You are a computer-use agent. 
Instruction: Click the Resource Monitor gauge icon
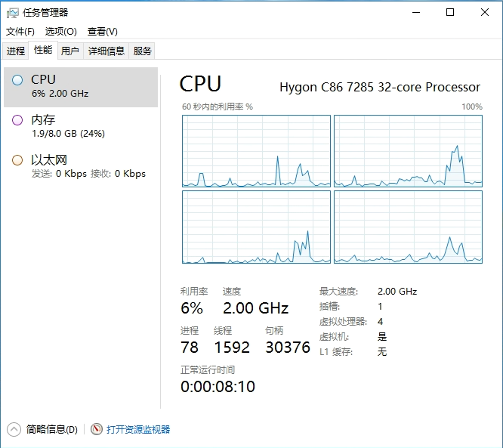coord(96,429)
